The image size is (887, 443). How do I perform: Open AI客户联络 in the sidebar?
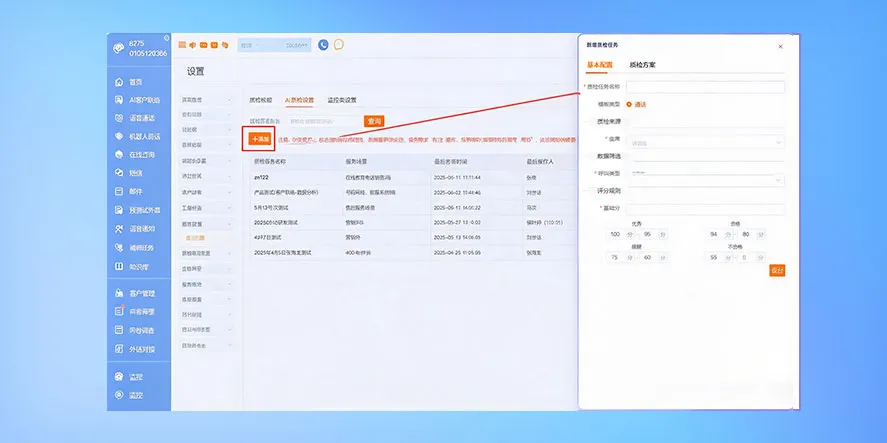pyautogui.click(x=137, y=100)
